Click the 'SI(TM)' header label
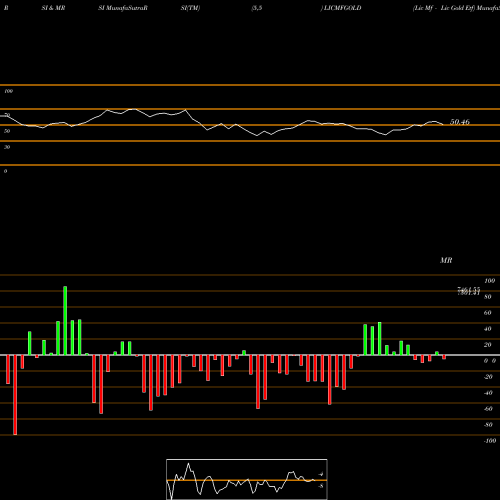The width and height of the screenshot is (500, 500). [x=190, y=8]
